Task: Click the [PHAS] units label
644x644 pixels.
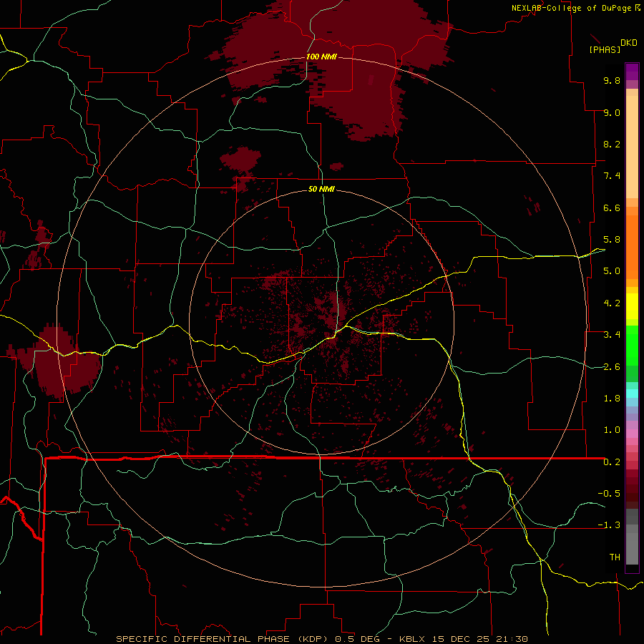Action: pyautogui.click(x=605, y=49)
